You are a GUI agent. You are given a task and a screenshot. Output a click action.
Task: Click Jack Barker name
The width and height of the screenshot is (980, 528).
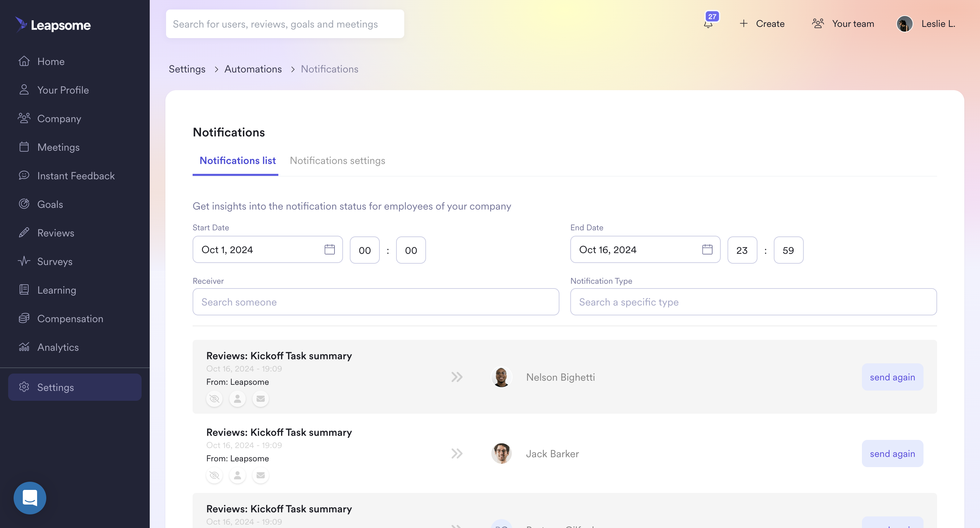click(x=552, y=453)
